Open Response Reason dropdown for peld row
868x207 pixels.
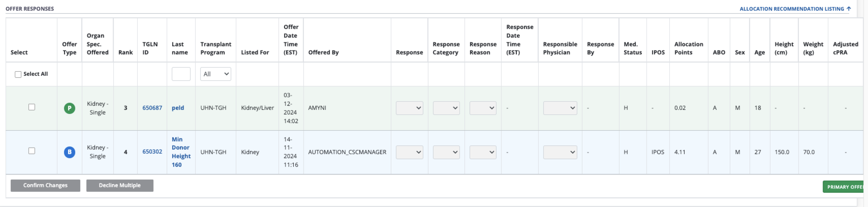click(x=483, y=108)
